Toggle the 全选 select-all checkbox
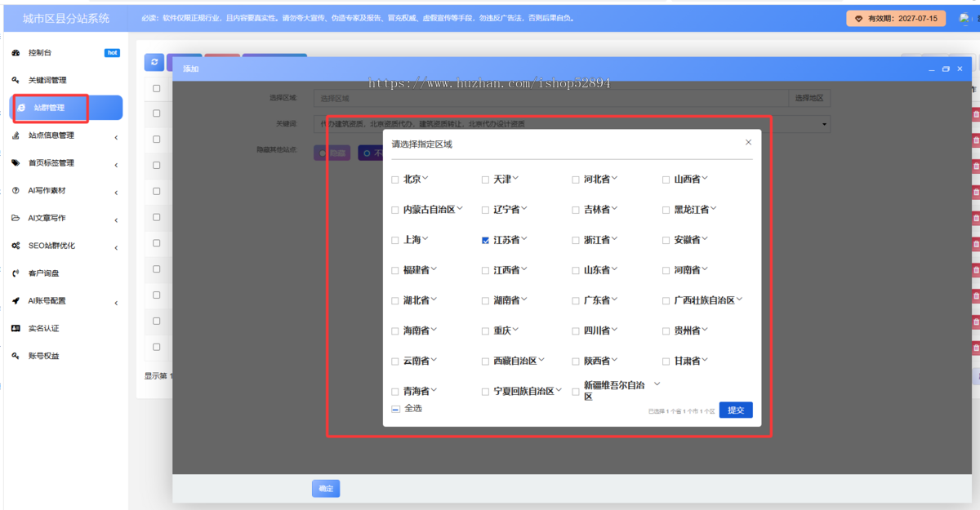 (395, 409)
